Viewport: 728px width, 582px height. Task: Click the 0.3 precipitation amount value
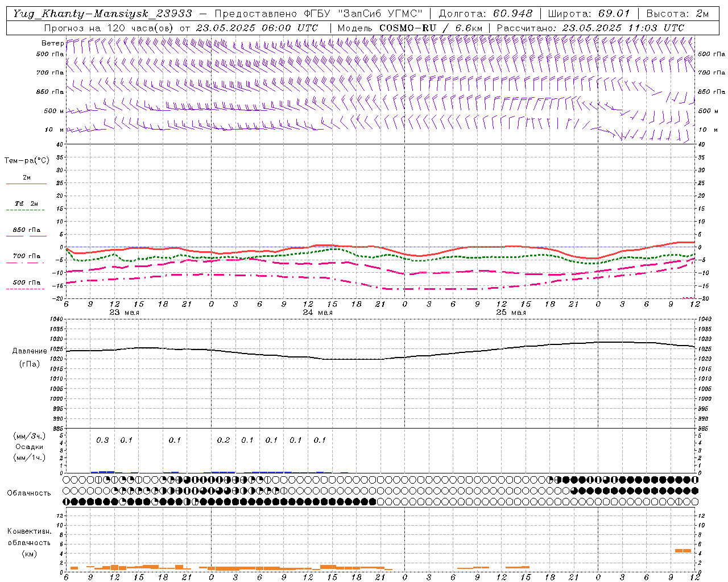(102, 440)
